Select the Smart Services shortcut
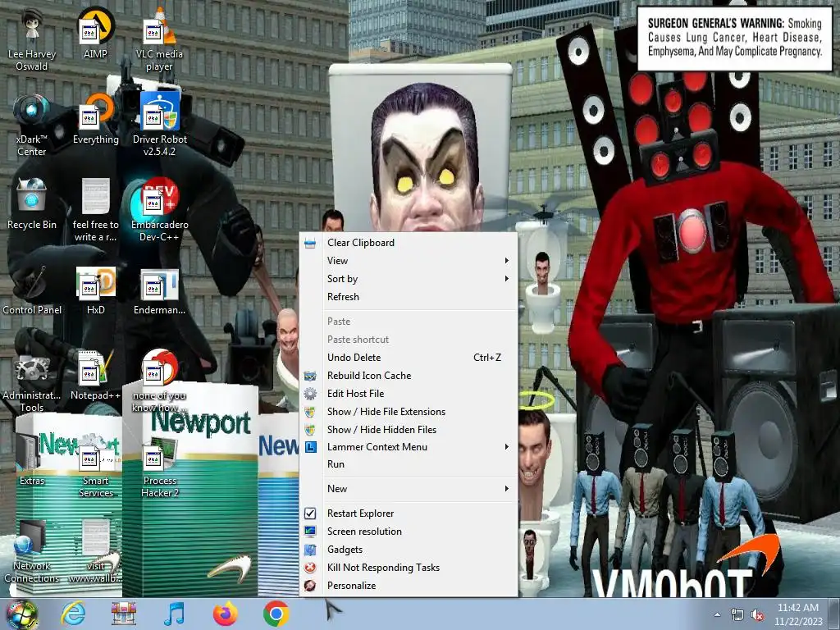The width and height of the screenshot is (840, 630). tap(95, 466)
